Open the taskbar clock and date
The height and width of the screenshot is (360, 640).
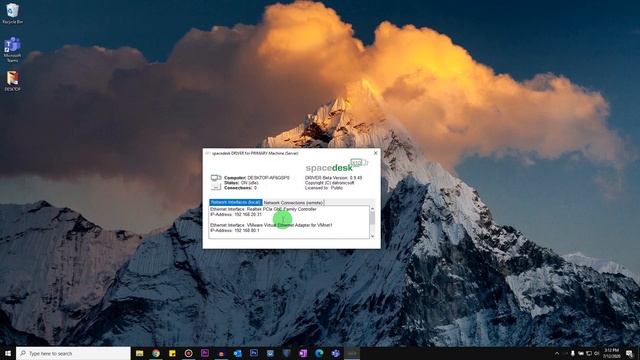(x=611, y=353)
